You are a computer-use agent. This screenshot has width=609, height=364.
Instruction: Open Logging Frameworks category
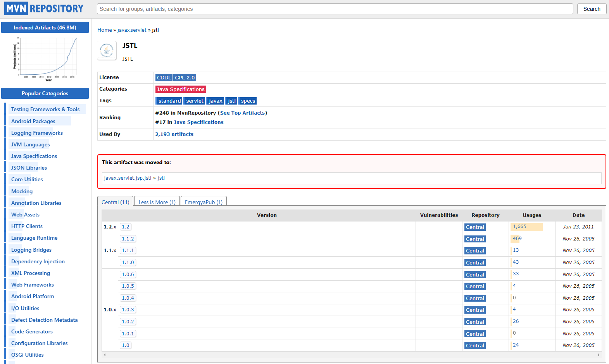pos(37,133)
